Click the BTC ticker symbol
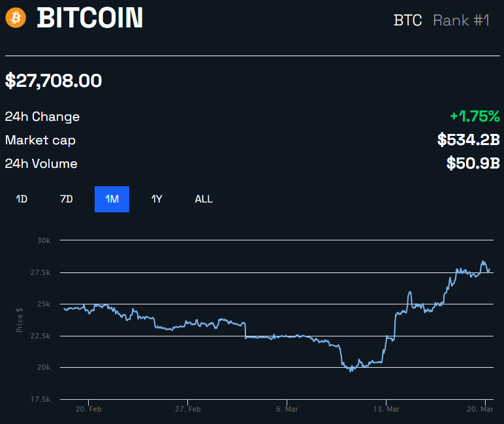 tap(407, 20)
